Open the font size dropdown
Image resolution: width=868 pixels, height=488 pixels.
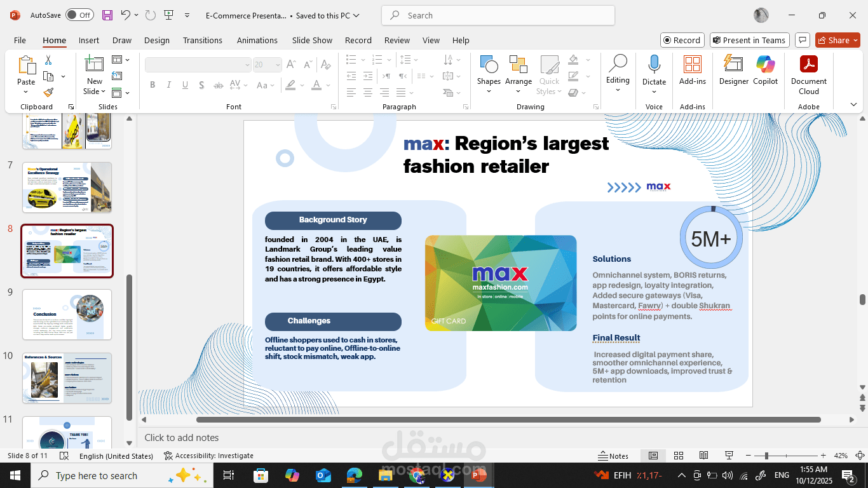tap(278, 65)
